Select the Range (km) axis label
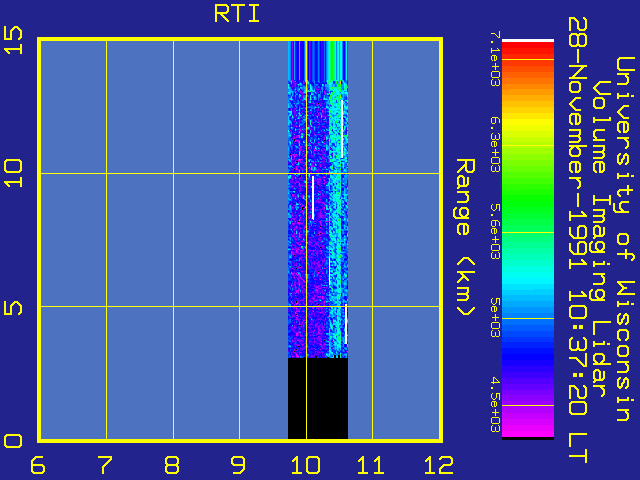The width and height of the screenshot is (640, 480). pyautogui.click(x=465, y=238)
